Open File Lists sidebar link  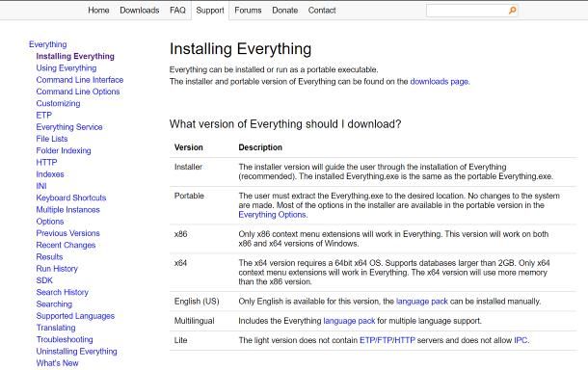pos(52,139)
